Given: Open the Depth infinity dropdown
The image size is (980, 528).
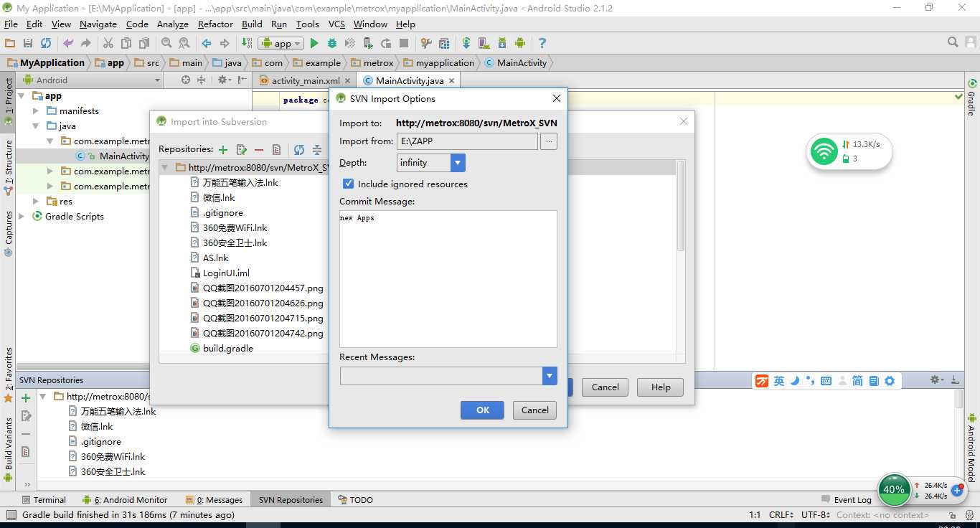Looking at the screenshot, I should pyautogui.click(x=458, y=163).
